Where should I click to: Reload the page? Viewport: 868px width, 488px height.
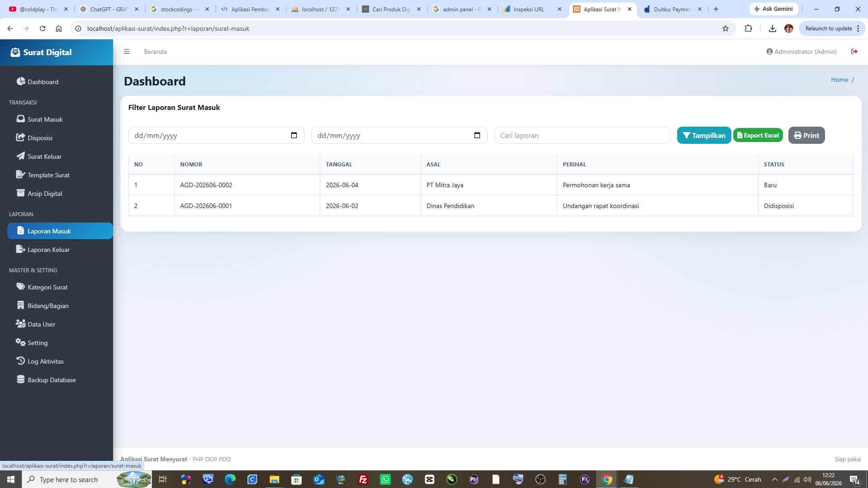[43, 28]
